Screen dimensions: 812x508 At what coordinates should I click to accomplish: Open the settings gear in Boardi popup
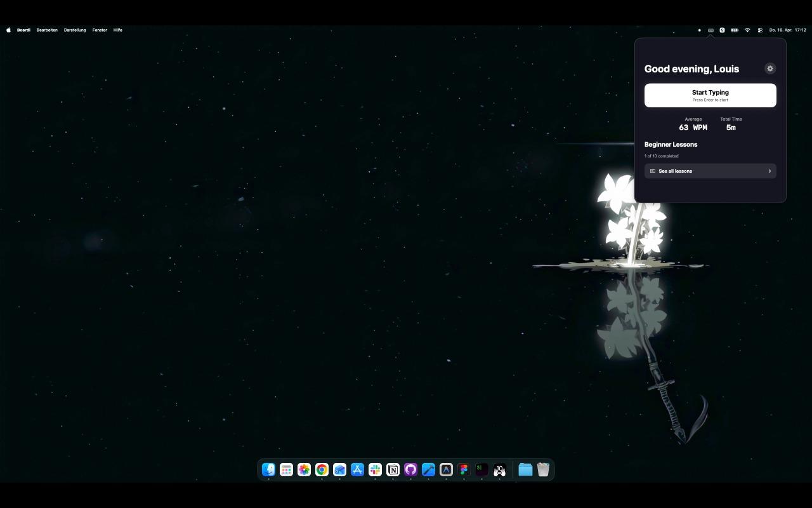(770, 69)
